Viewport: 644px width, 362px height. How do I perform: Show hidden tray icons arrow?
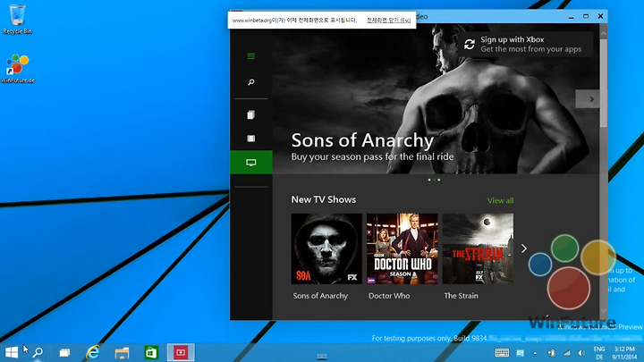coord(535,353)
